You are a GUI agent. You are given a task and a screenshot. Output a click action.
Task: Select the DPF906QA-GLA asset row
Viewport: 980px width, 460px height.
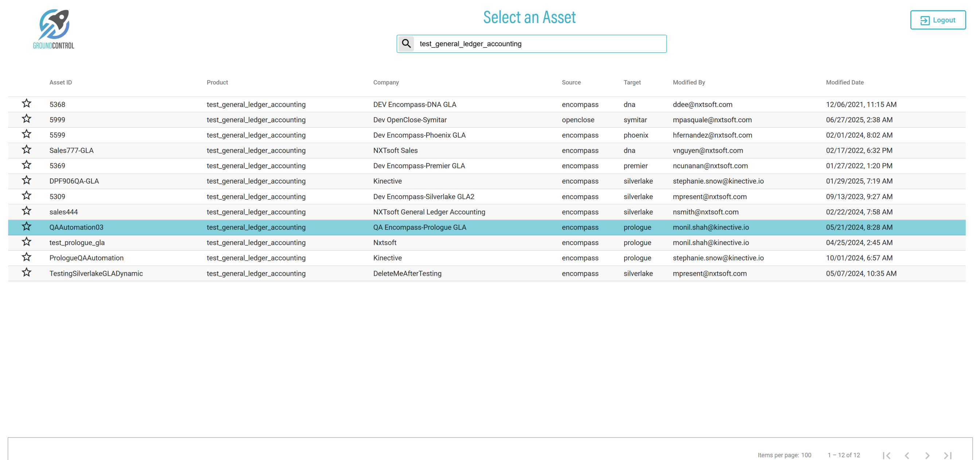click(x=74, y=181)
